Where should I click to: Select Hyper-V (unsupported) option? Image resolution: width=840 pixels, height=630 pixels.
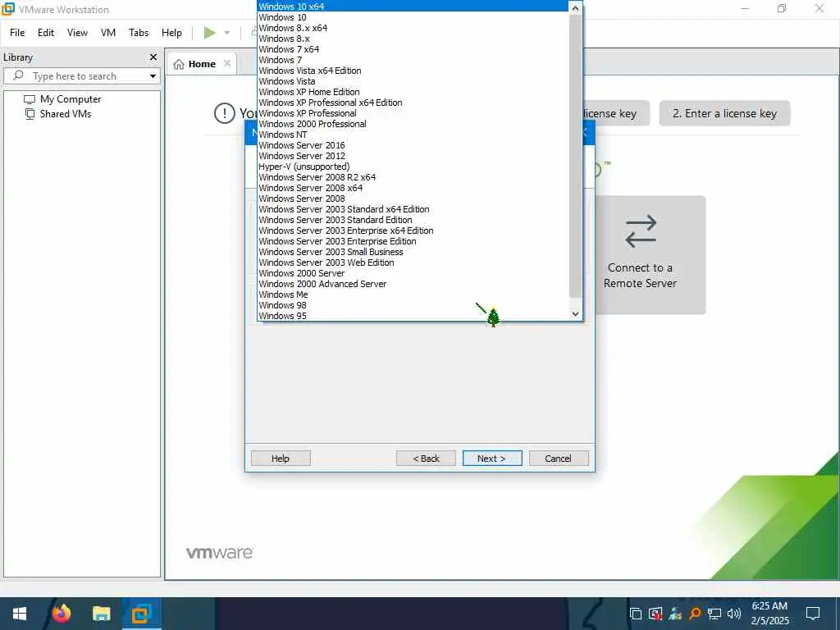(x=413, y=167)
